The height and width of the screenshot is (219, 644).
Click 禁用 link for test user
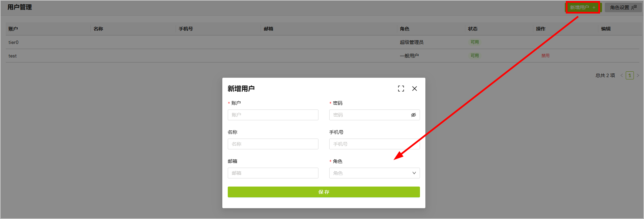pyautogui.click(x=545, y=56)
